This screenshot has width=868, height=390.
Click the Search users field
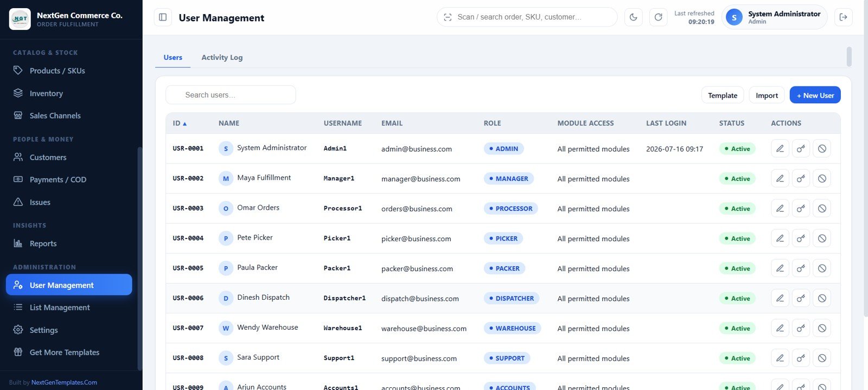pos(231,95)
